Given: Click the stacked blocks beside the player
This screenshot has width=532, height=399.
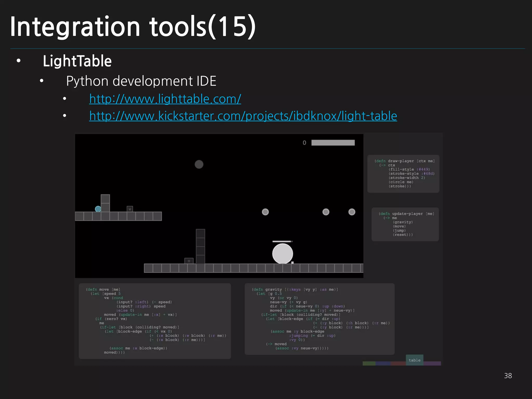Looking at the screenshot, I should point(105,203).
